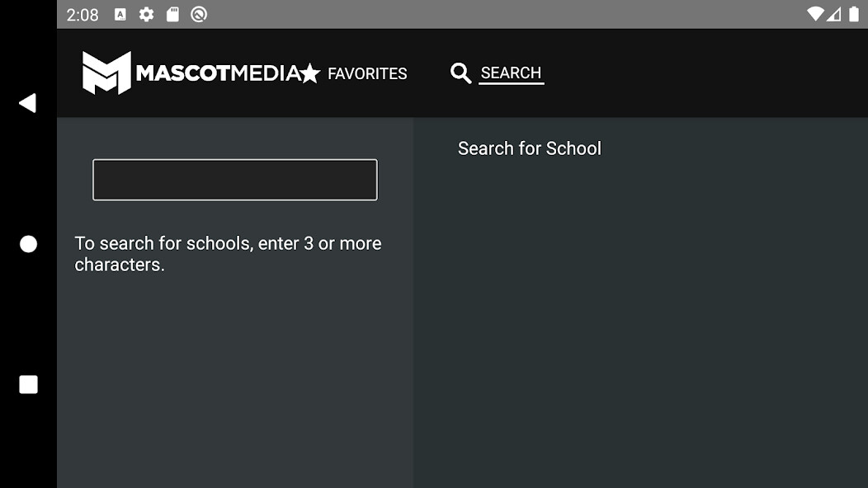Click the 'enter 3 or more characters' hint
The height and width of the screenshot is (488, 868).
(x=228, y=254)
